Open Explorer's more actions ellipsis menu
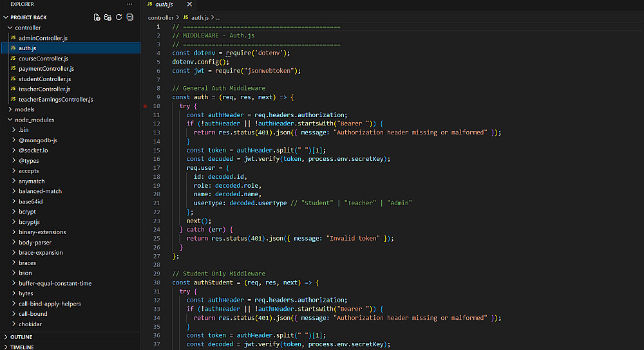Screen dimensions: 644x350 coord(130,4)
